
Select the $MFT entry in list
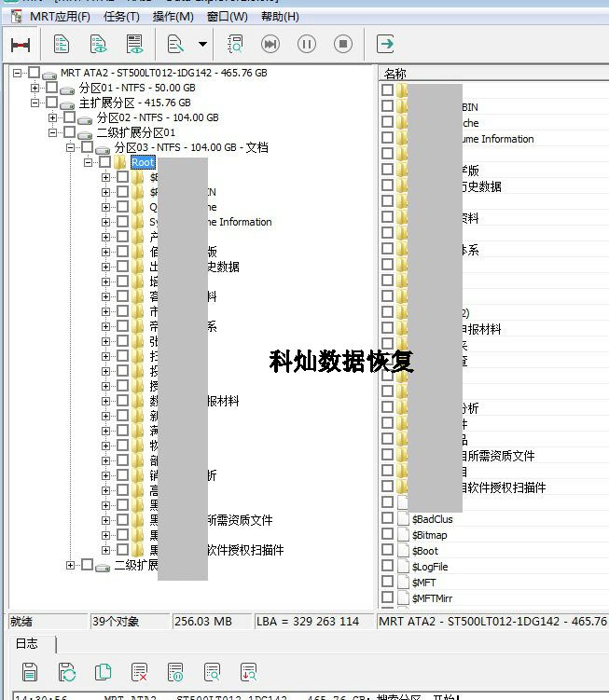coord(423,583)
